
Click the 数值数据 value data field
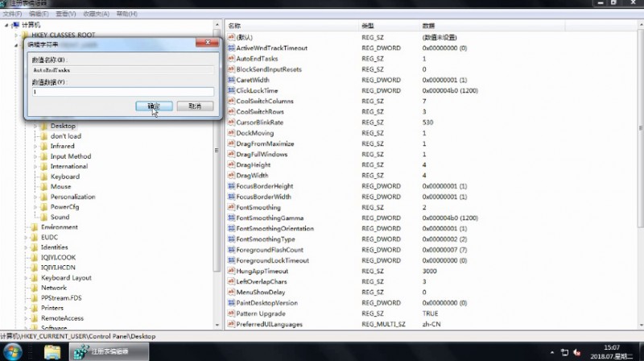122,92
